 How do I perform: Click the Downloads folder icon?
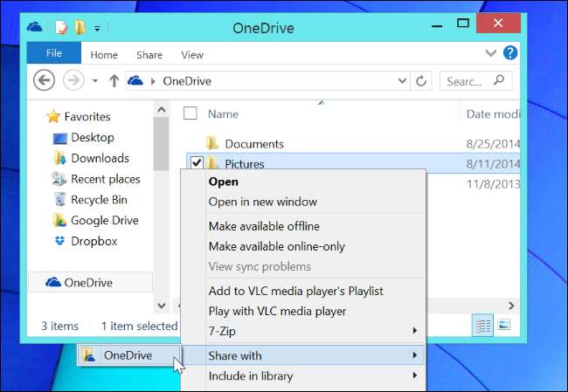[x=59, y=158]
